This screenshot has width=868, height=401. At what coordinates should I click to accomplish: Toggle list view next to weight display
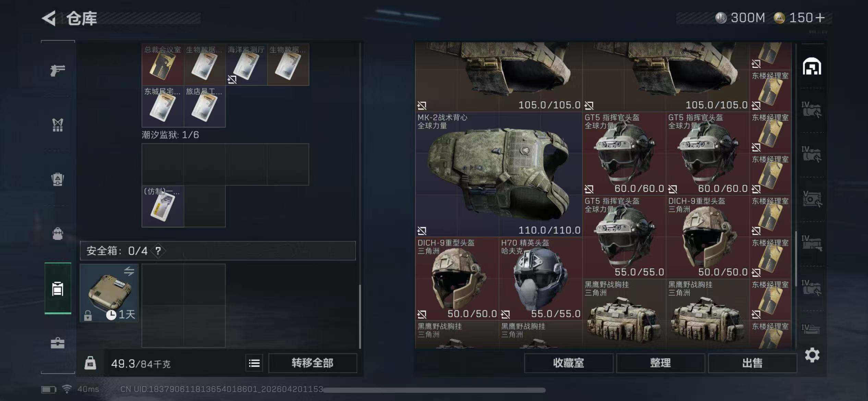pyautogui.click(x=254, y=363)
